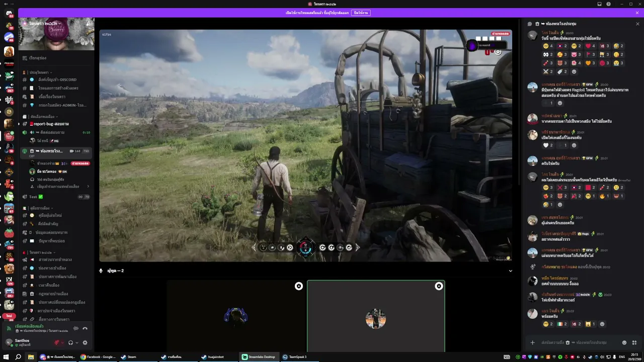Screen dimensions: 644x362
Task: Open user settings gear icon
Action: click(x=85, y=343)
